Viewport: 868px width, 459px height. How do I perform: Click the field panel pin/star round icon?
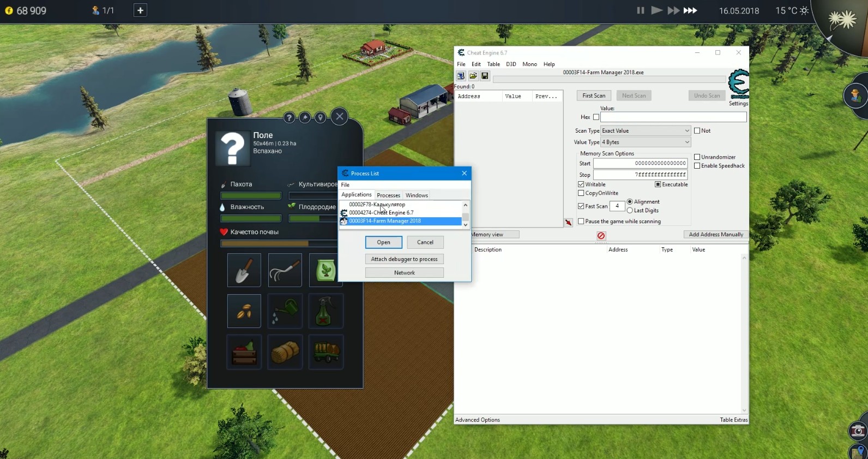305,117
